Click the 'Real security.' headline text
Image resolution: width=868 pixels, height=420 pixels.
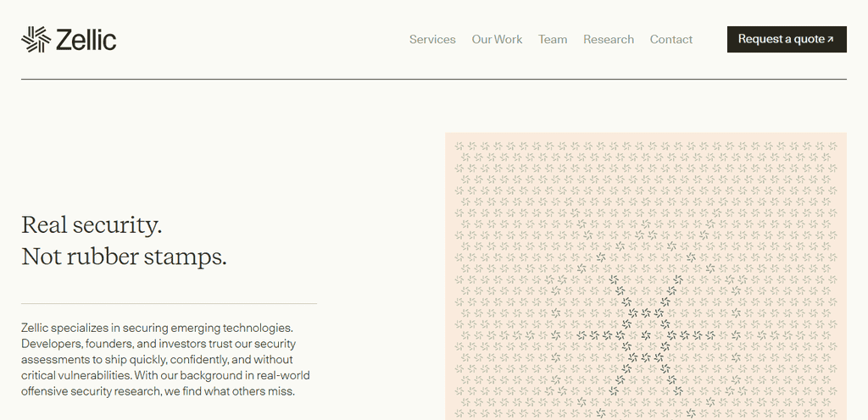pyautogui.click(x=92, y=225)
